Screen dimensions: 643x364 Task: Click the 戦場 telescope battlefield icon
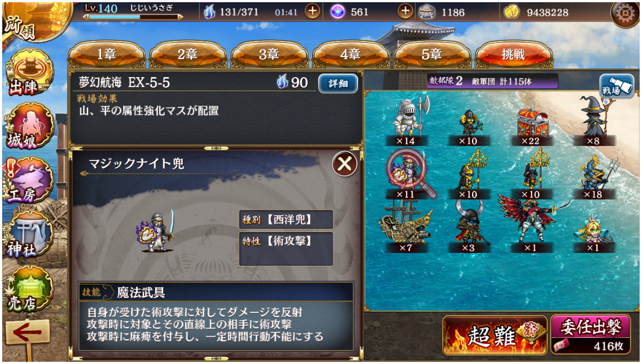pos(617,85)
